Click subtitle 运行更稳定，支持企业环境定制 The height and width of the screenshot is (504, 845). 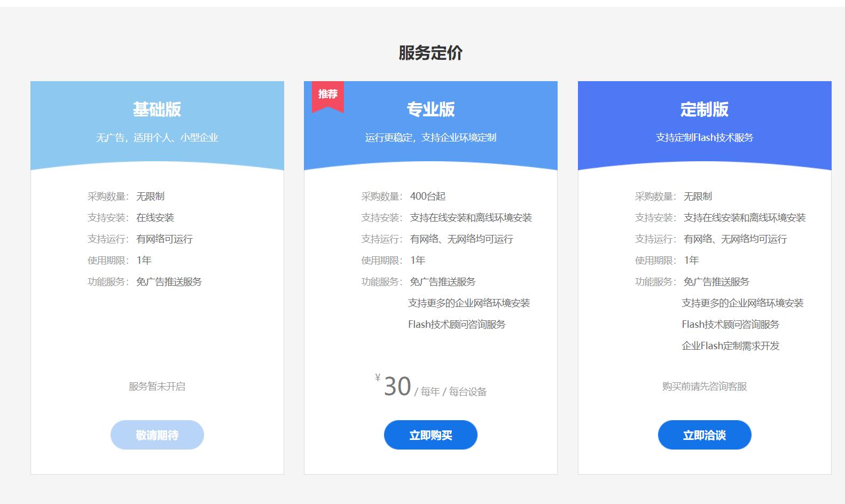(x=431, y=138)
